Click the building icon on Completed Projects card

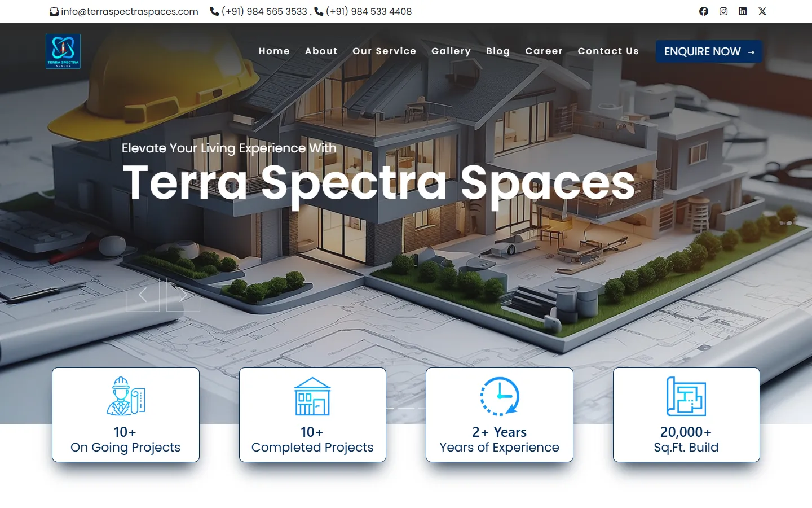point(312,396)
